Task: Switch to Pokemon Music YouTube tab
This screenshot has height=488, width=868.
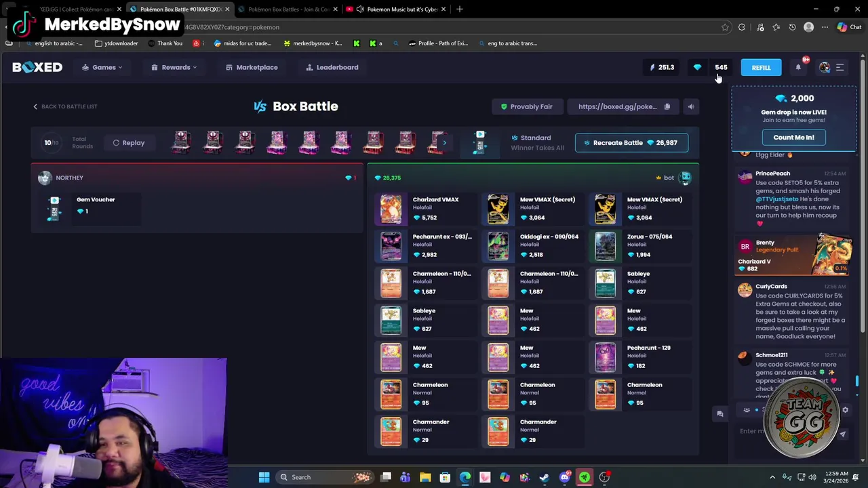Action: click(x=397, y=9)
